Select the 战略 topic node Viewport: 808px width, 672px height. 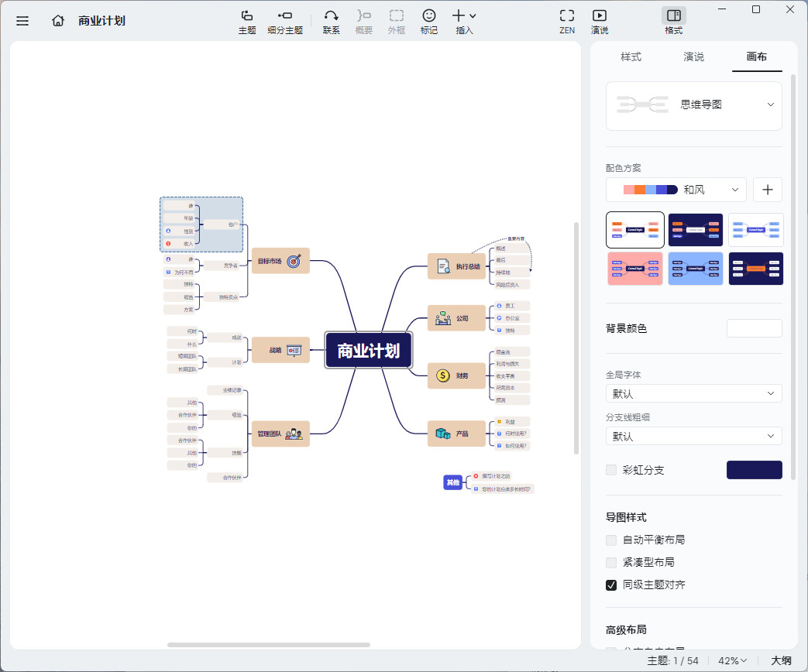click(280, 350)
